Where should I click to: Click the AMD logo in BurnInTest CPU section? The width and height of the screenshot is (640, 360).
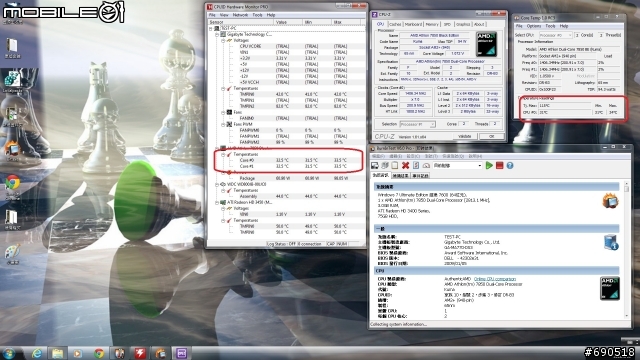[x=610, y=288]
